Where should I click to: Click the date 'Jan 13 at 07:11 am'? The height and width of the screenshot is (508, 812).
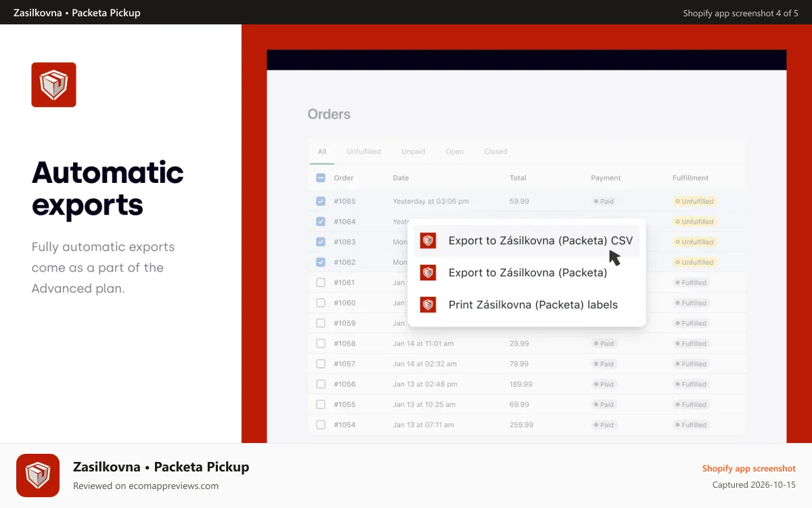424,425
